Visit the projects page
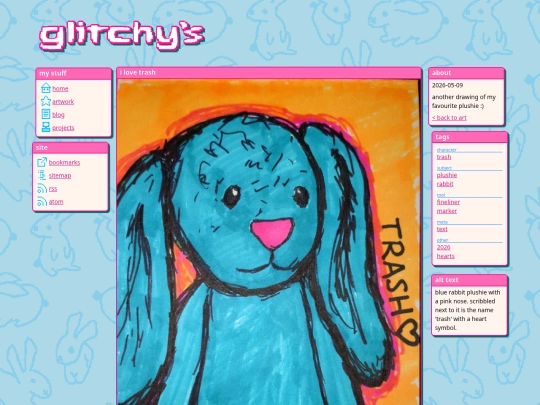 63,128
